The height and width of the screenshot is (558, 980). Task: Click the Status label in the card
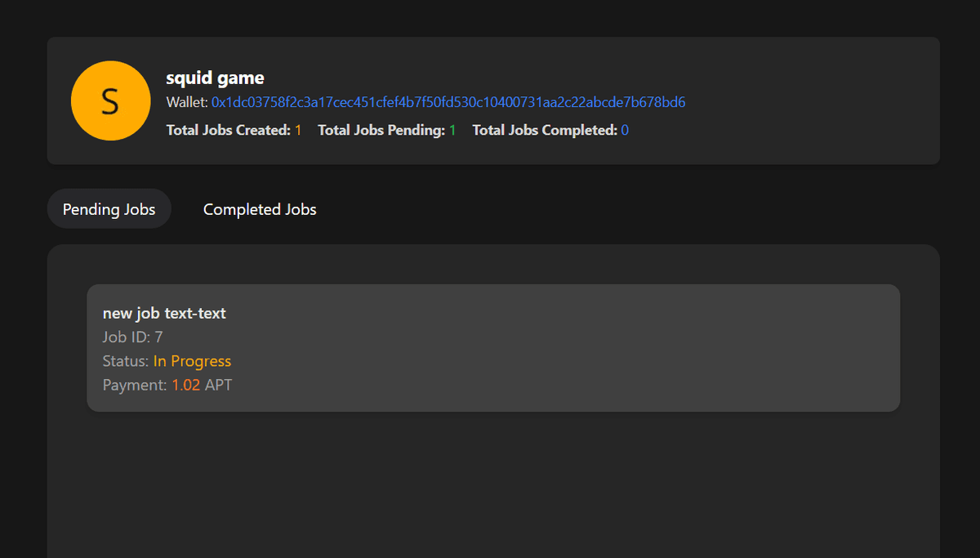click(123, 360)
